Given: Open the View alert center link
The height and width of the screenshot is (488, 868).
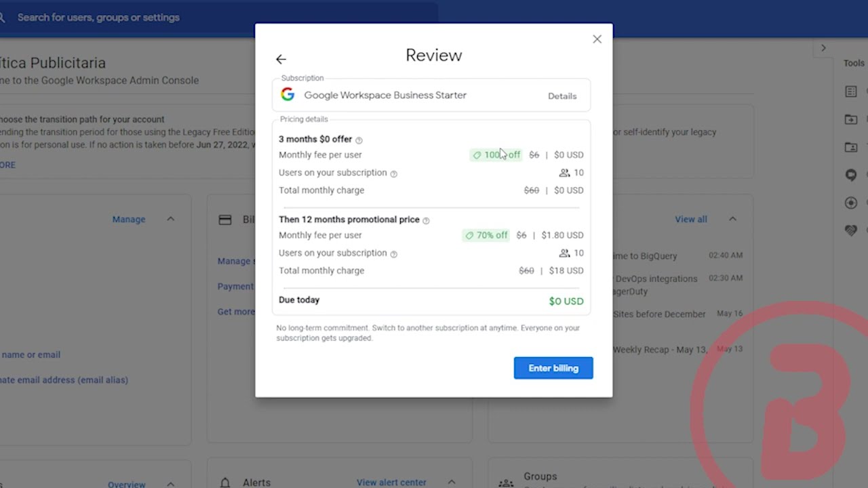Looking at the screenshot, I should pos(391,483).
